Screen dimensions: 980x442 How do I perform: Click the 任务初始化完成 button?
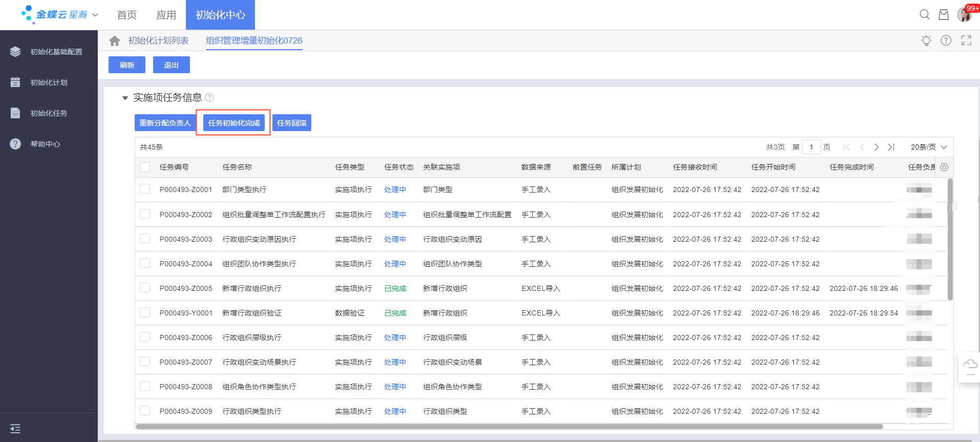(x=234, y=123)
